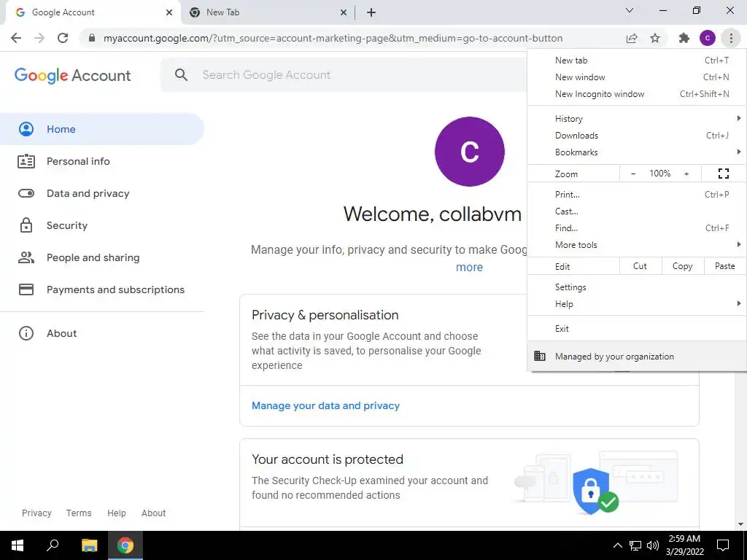Open Manage your data and privacy link
The height and width of the screenshot is (560, 747).
pos(325,405)
